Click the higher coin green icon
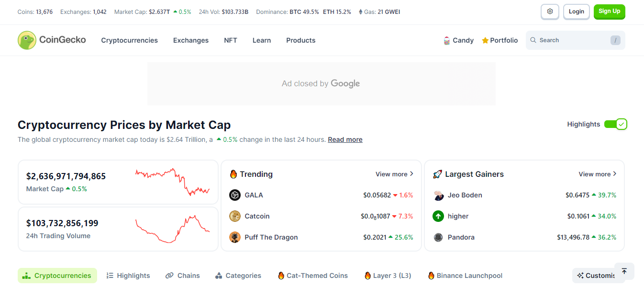Image resolution: width=644 pixels, height=288 pixels. tap(438, 216)
